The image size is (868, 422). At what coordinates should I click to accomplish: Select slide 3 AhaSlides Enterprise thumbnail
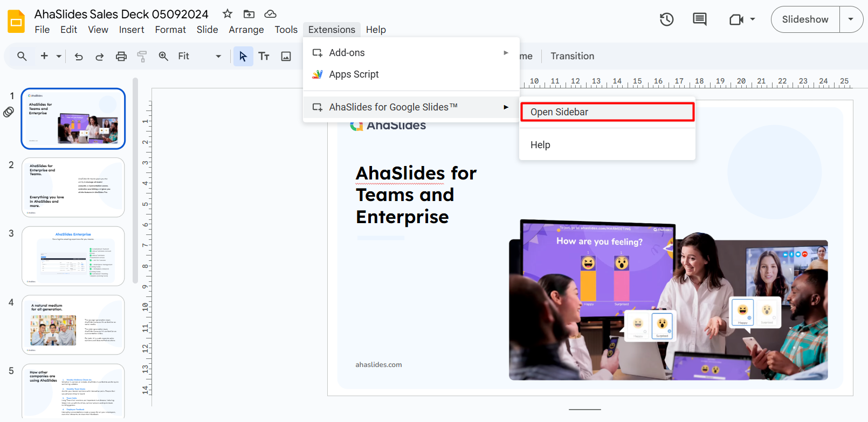[x=73, y=256]
